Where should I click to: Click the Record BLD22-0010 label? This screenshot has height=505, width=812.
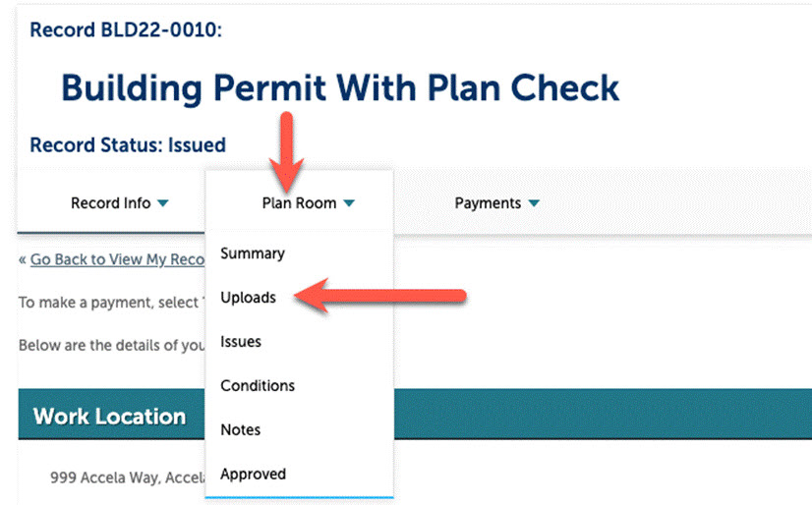(x=126, y=29)
